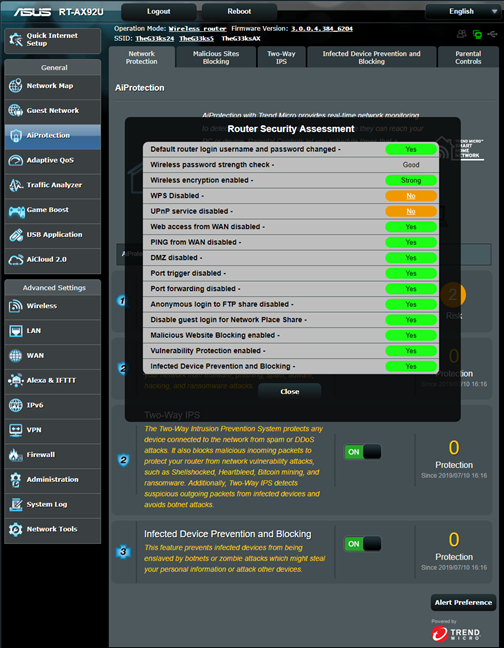Switch to Parental Controls tab
Image resolution: width=504 pixels, height=648 pixels.
(468, 57)
